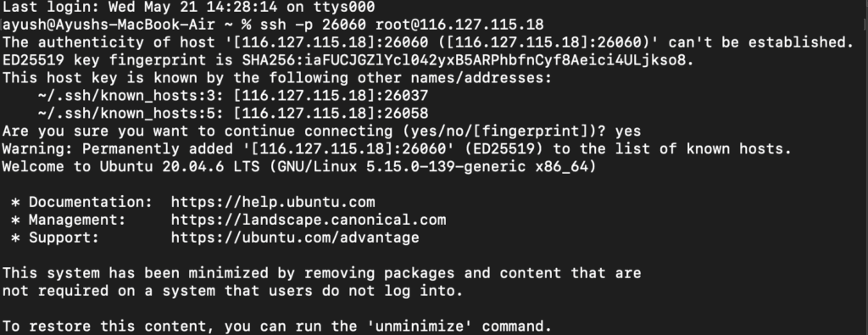Click the https://landscape.canonical.com management URL
Image resolution: width=868 pixels, height=335 pixels.
[309, 220]
